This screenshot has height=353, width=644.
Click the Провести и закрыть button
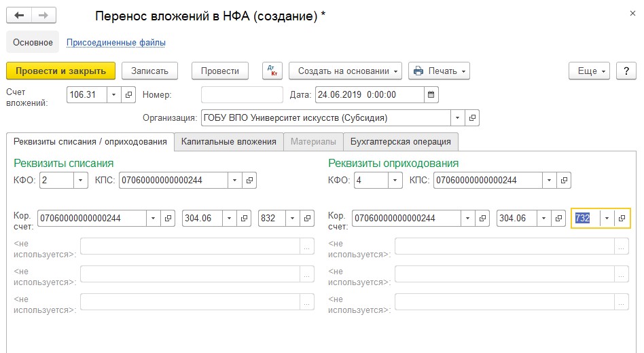click(60, 71)
